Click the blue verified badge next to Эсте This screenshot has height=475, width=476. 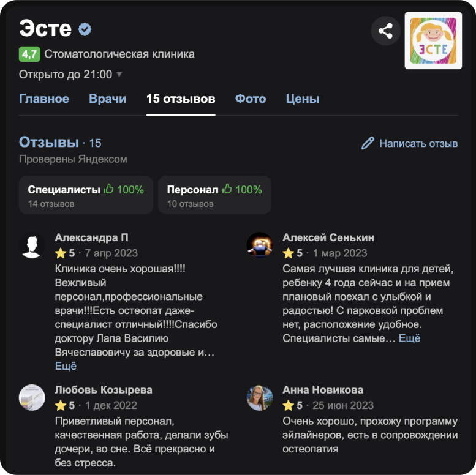click(x=85, y=29)
